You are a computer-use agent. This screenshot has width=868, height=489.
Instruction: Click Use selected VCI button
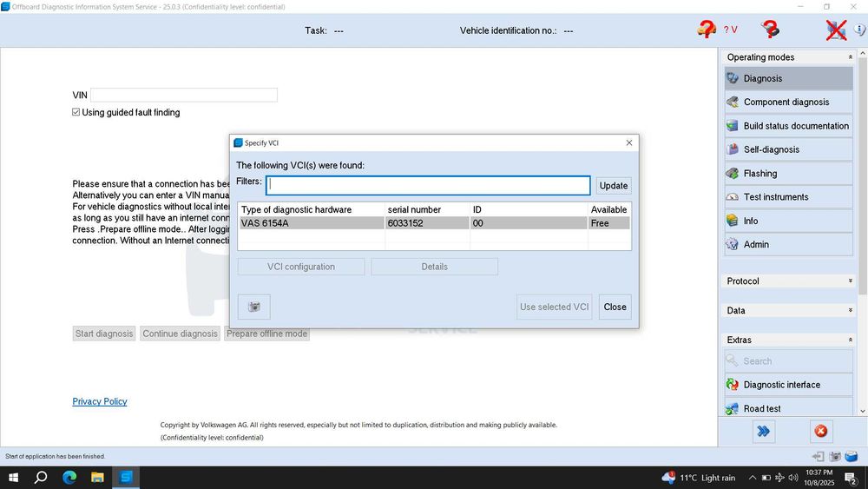pos(554,307)
